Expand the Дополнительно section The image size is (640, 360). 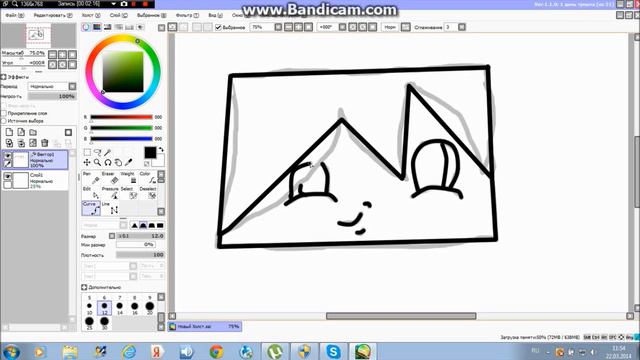84,287
